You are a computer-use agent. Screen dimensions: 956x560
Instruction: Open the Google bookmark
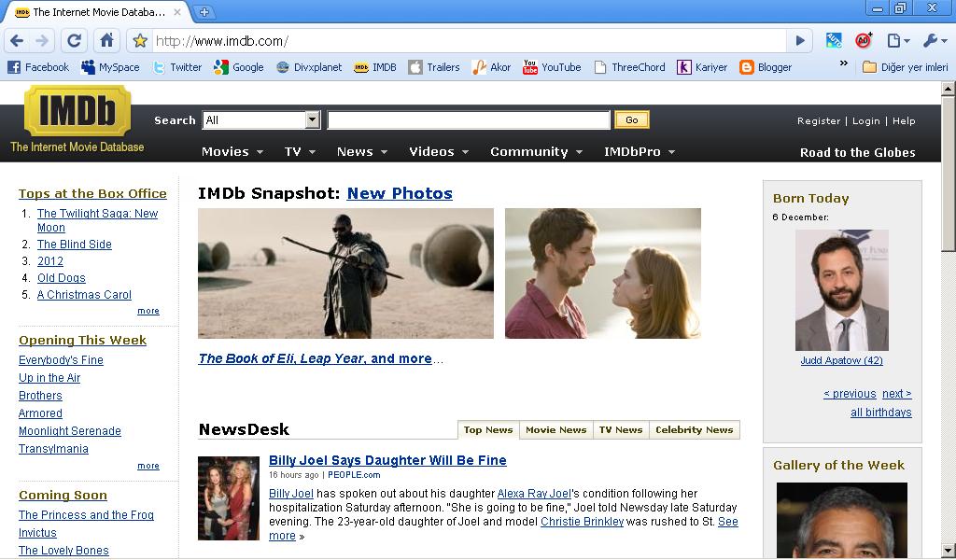click(x=239, y=67)
